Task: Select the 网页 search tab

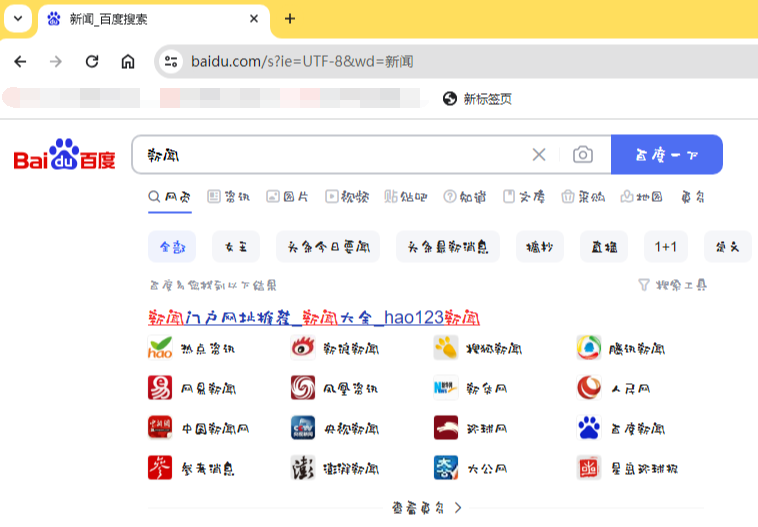Action: pyautogui.click(x=170, y=197)
